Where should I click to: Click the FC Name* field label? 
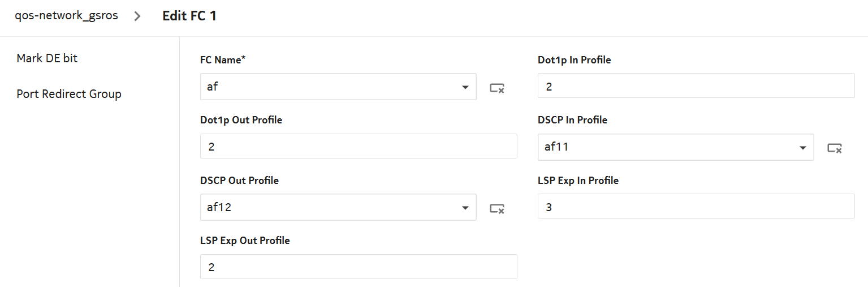coord(223,59)
